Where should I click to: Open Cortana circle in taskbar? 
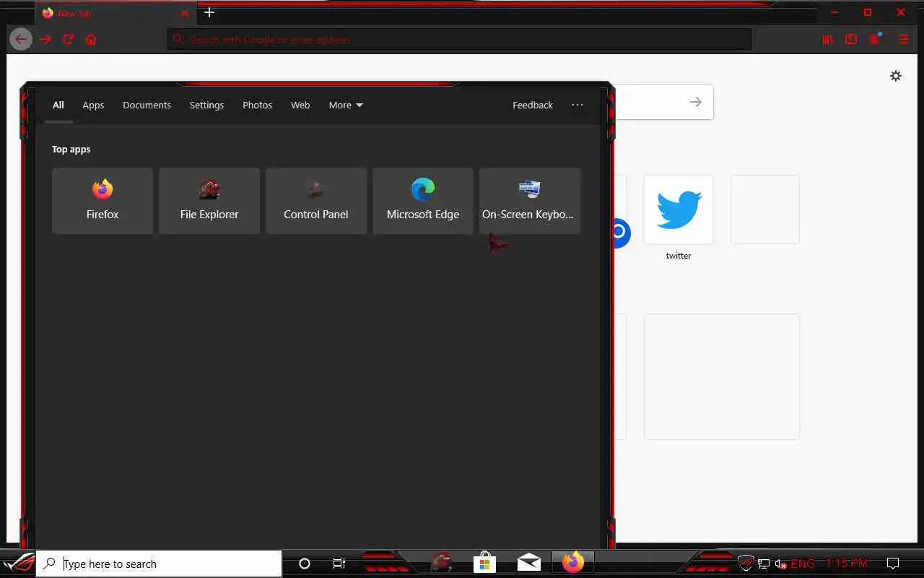click(305, 564)
